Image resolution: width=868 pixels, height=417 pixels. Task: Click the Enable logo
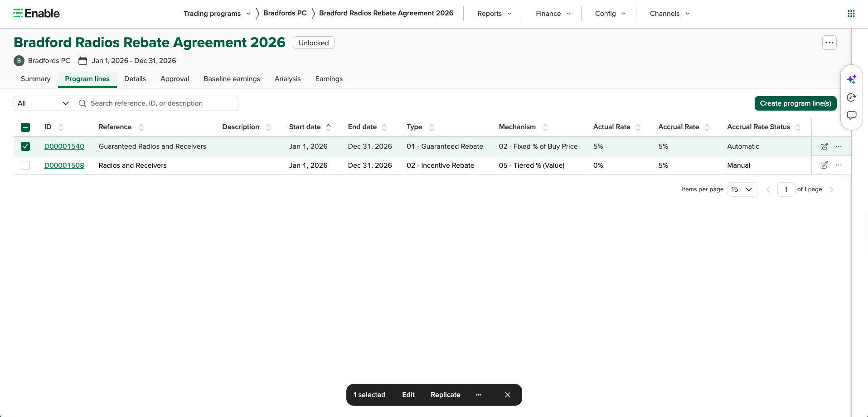(37, 14)
